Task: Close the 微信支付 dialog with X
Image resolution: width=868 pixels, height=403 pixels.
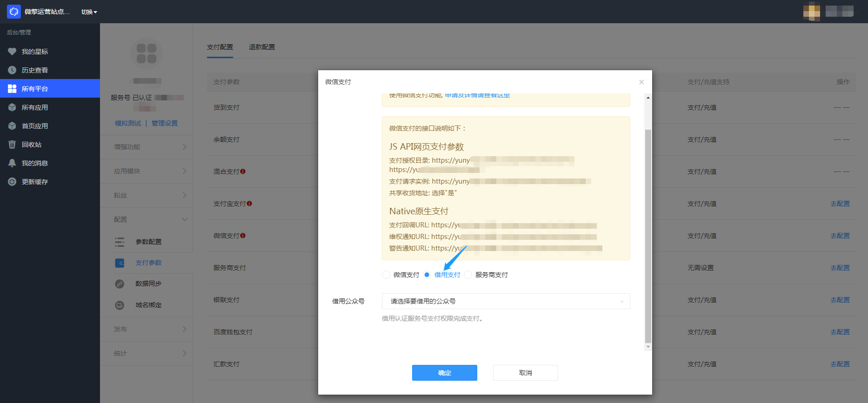Action: [641, 82]
